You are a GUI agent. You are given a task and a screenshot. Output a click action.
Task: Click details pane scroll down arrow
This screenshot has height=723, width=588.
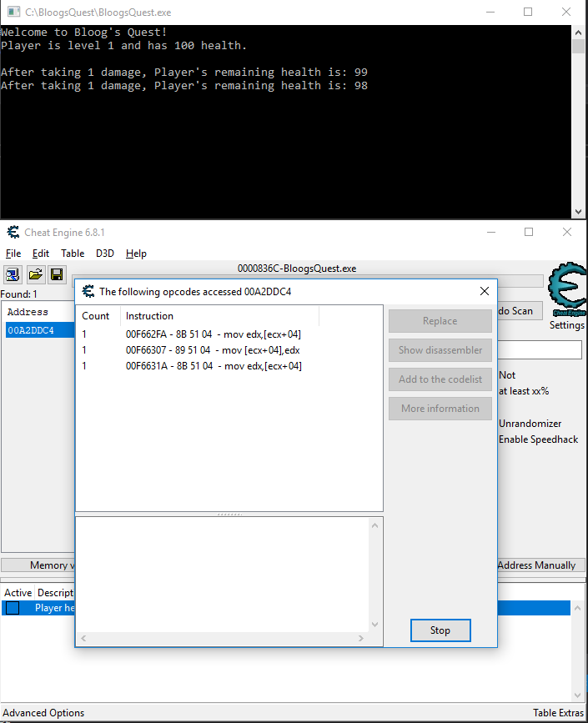(x=375, y=625)
